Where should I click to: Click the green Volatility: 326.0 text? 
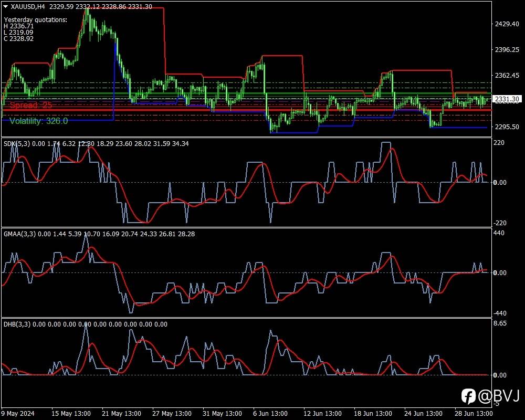[x=38, y=121]
